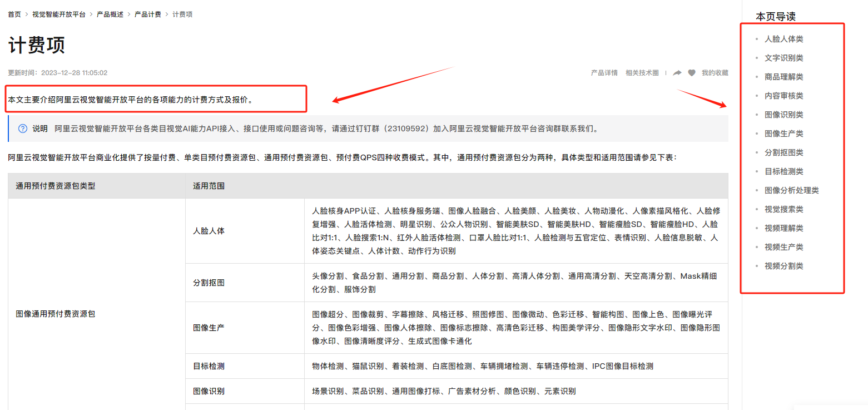This screenshot has height=410, width=868.
Task: Click the heart favorite icon
Action: tap(692, 73)
